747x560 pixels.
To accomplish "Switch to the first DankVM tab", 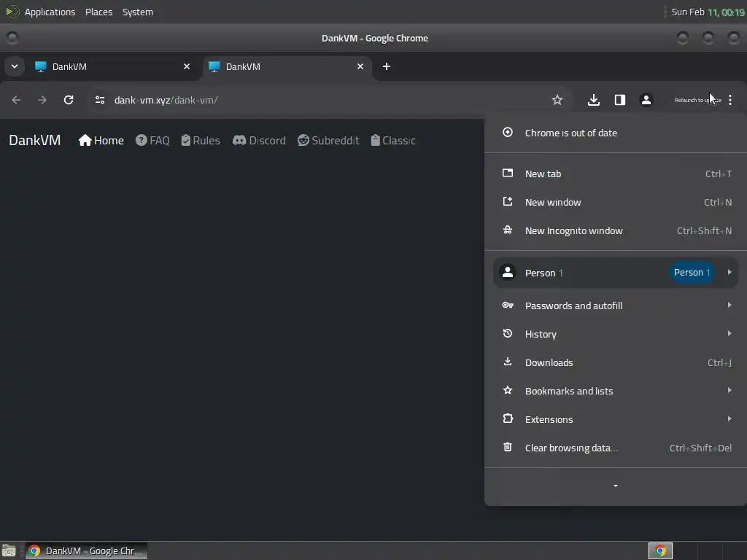I will [113, 66].
